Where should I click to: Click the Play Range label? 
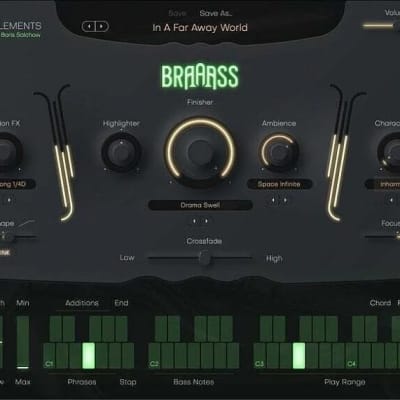coord(345,382)
